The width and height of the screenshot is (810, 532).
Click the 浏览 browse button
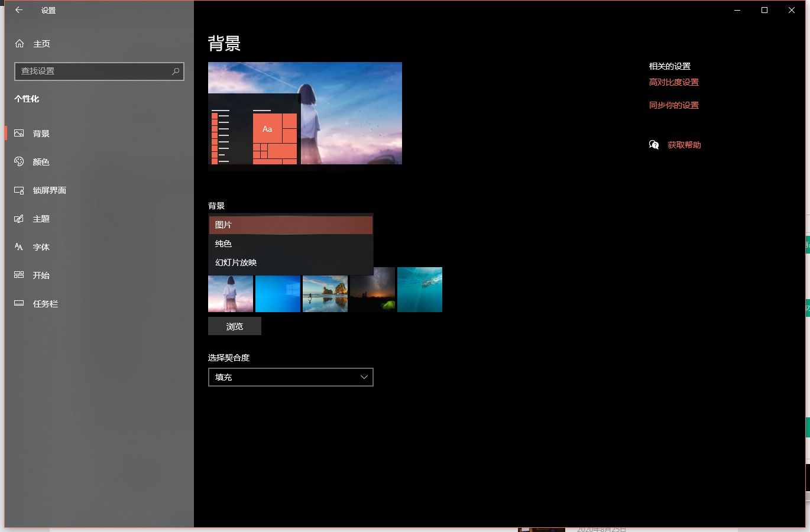pos(235,326)
